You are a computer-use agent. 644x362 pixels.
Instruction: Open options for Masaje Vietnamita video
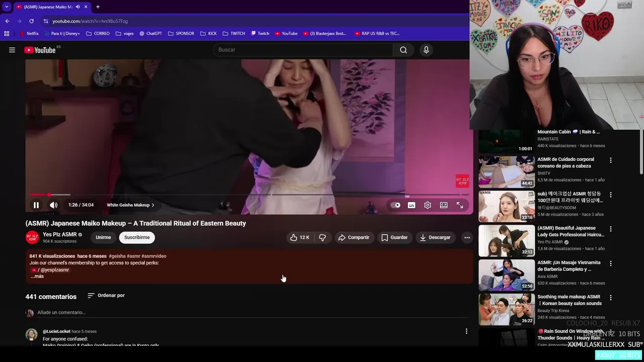pos(611,263)
